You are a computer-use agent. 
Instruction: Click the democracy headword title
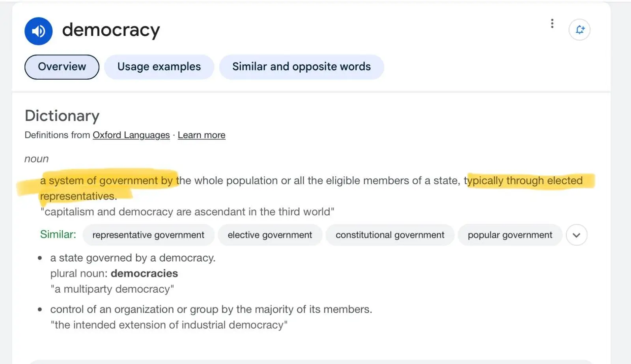111,30
